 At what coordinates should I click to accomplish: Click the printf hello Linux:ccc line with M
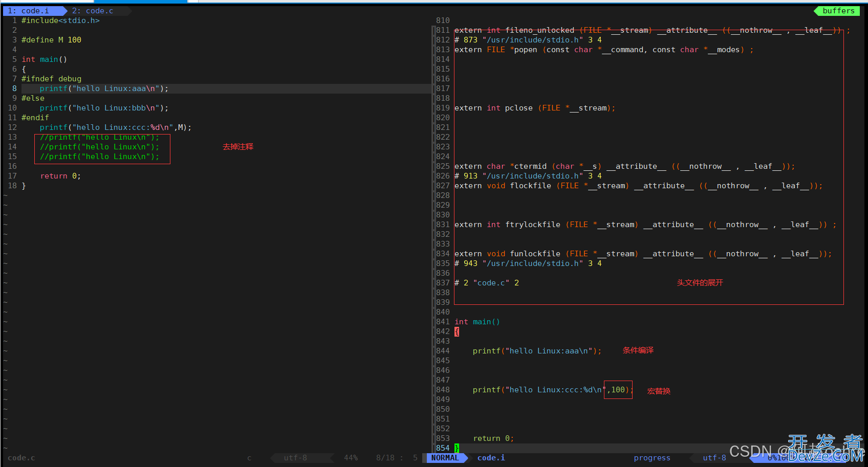116,127
